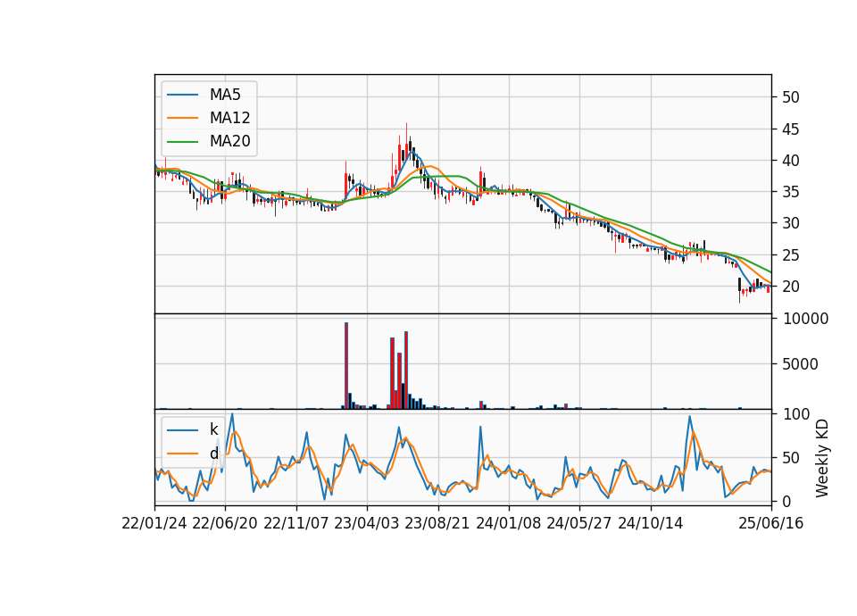Click the MA5 legend label
This screenshot has height=616, width=857.
pyautogui.click(x=225, y=95)
